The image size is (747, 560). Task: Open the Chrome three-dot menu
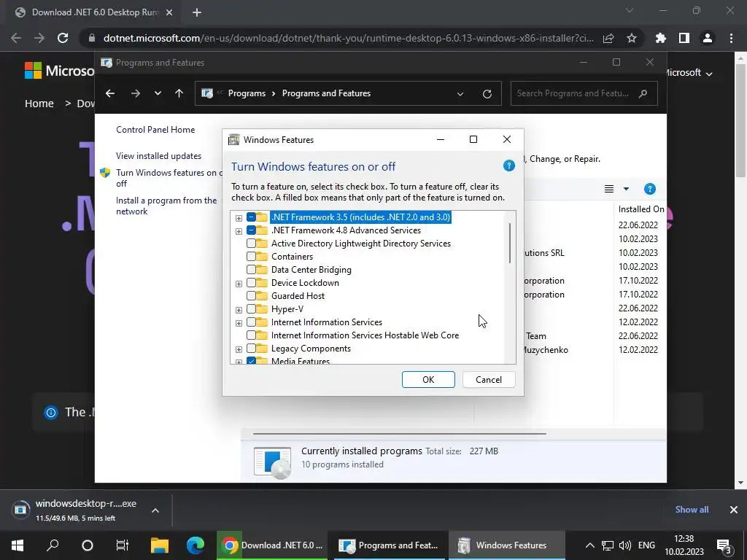point(731,38)
